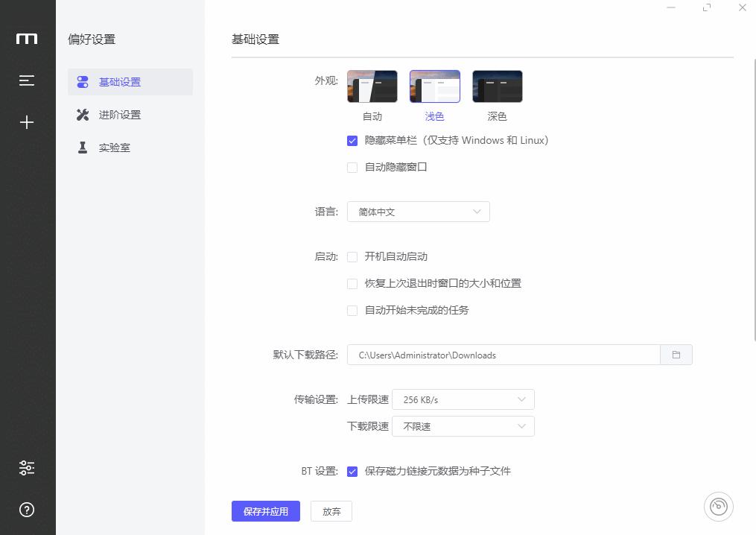Click the floating speedometer icon at bottom right
Screen dimensions: 756x535
(x=717, y=506)
